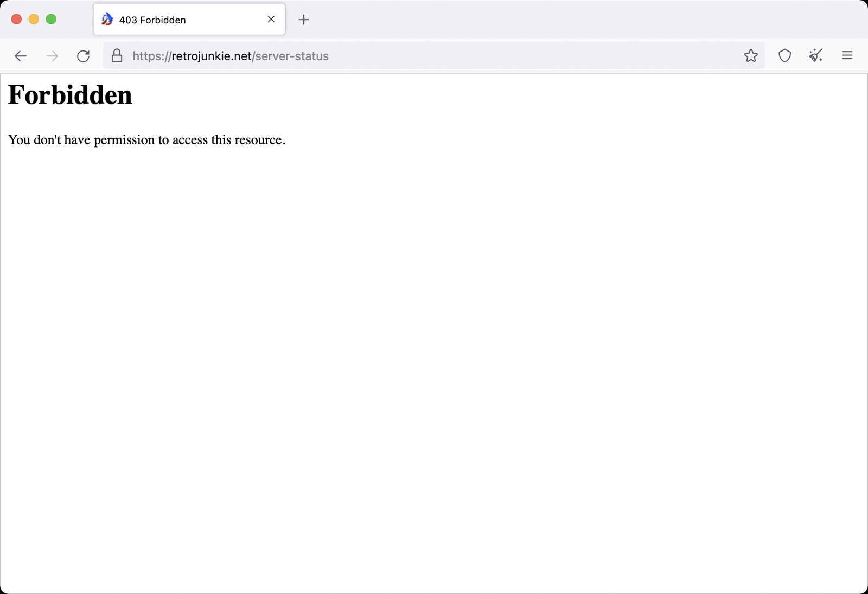Go back using the back arrow
The image size is (868, 594).
pyautogui.click(x=21, y=56)
